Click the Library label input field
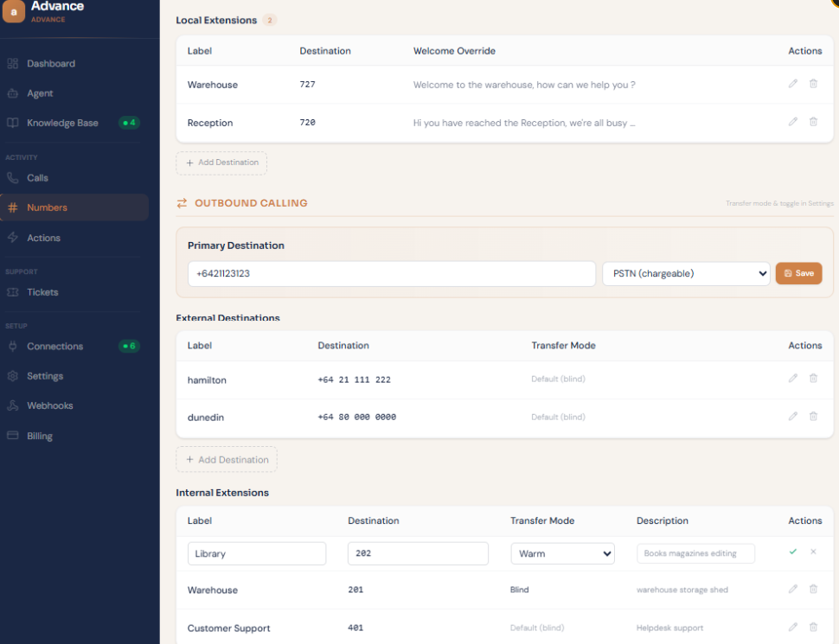839x644 pixels. tap(257, 553)
